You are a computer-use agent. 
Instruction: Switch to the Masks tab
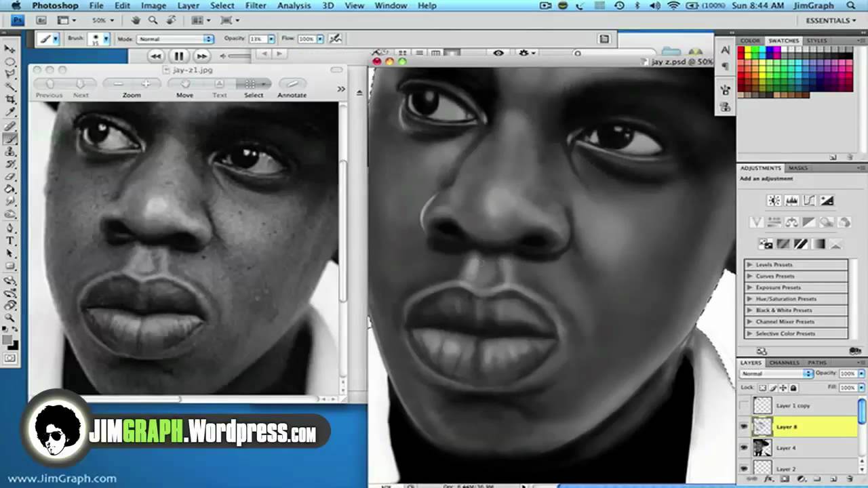click(798, 168)
